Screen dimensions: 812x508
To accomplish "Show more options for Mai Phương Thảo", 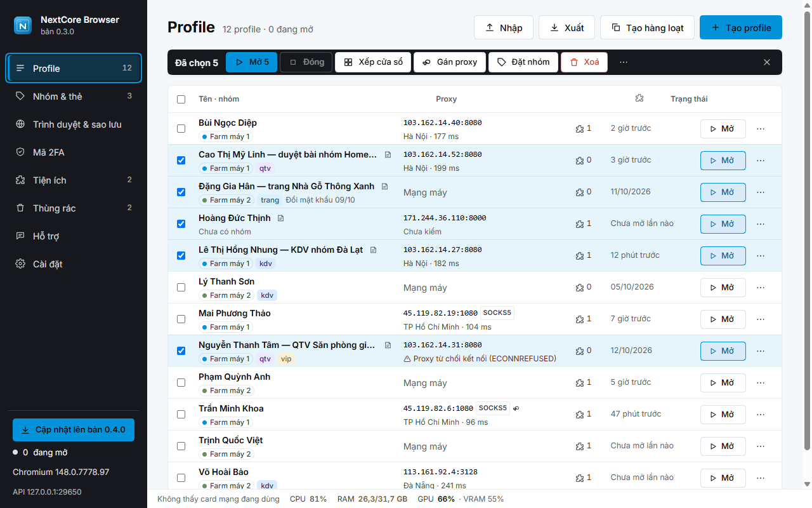I will click(761, 319).
